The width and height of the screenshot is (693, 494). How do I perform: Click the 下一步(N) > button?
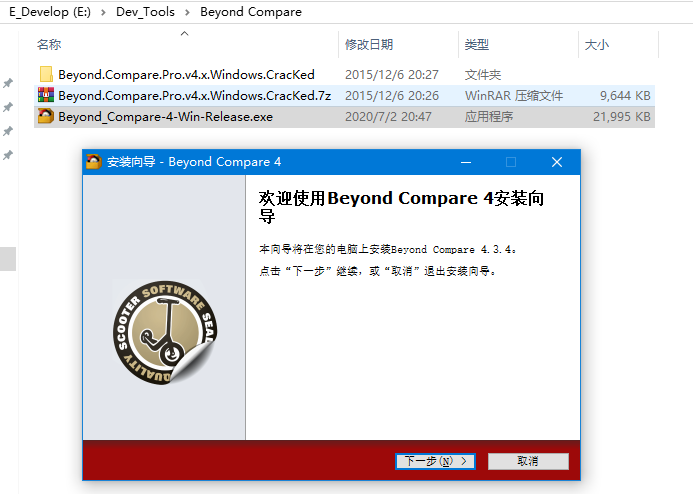point(435,461)
